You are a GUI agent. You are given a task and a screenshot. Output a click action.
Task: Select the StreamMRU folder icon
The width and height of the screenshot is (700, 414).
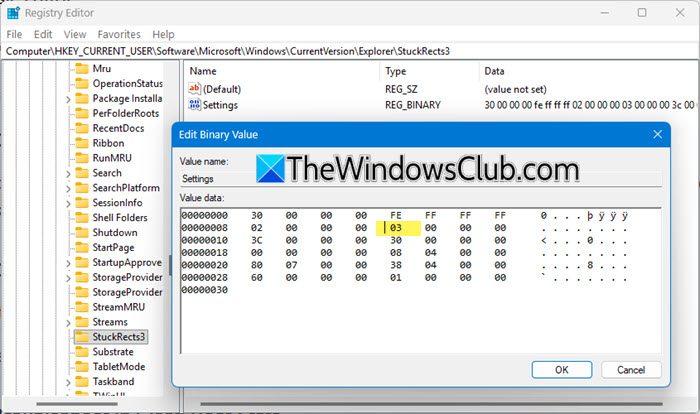click(x=82, y=307)
